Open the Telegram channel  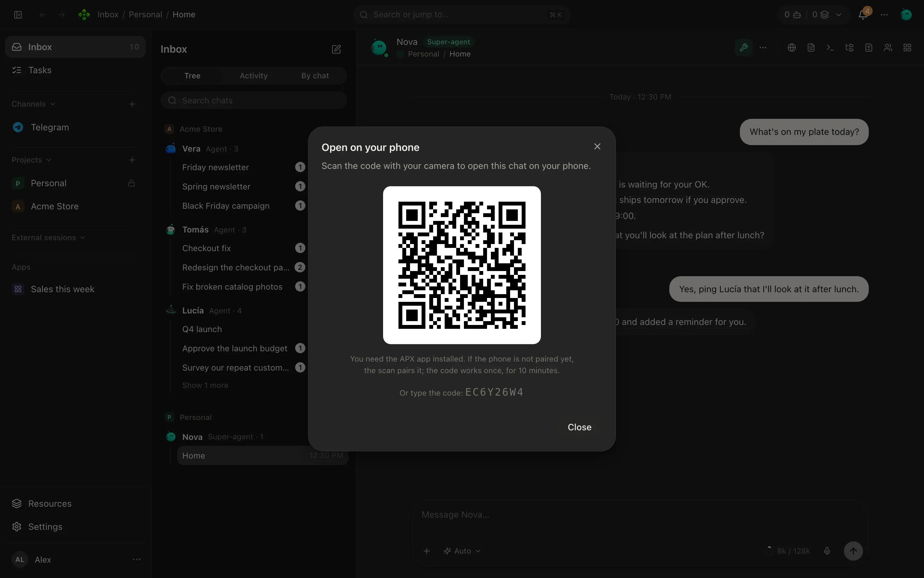[x=75, y=127]
